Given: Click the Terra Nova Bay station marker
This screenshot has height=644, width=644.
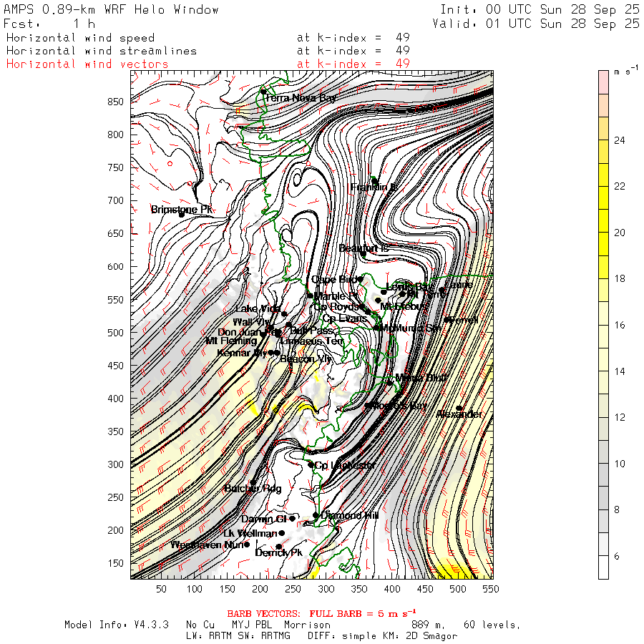Looking at the screenshot, I should coord(263,92).
